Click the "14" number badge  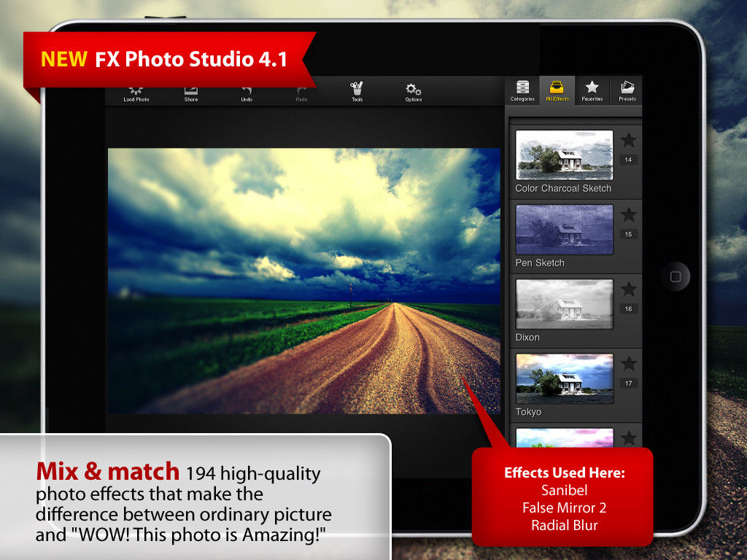[x=628, y=160]
